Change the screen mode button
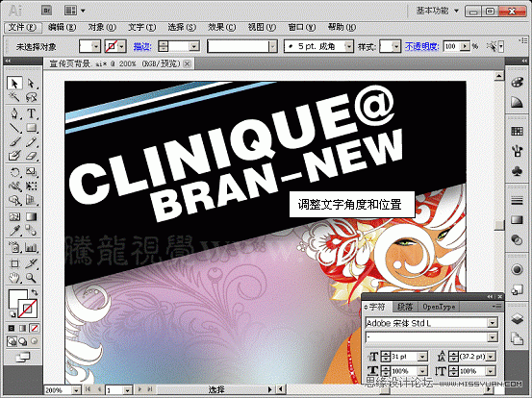The width and height of the screenshot is (532, 398). coord(23,357)
